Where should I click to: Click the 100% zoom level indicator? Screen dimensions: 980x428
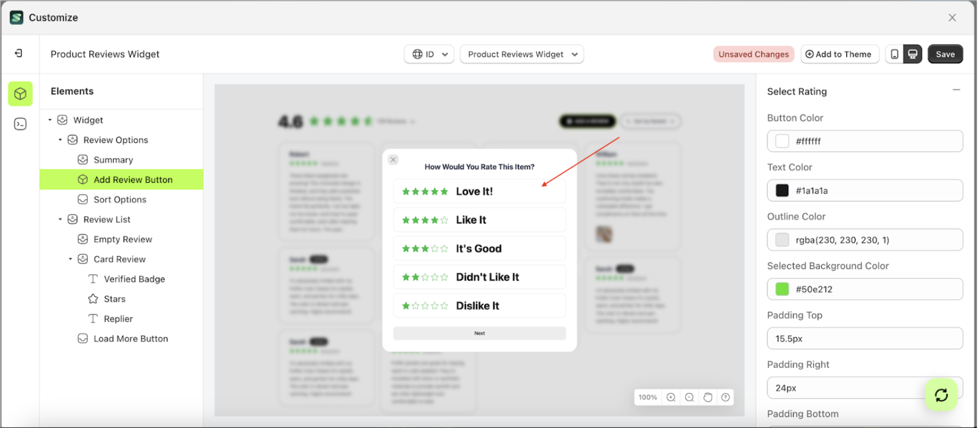(x=648, y=397)
